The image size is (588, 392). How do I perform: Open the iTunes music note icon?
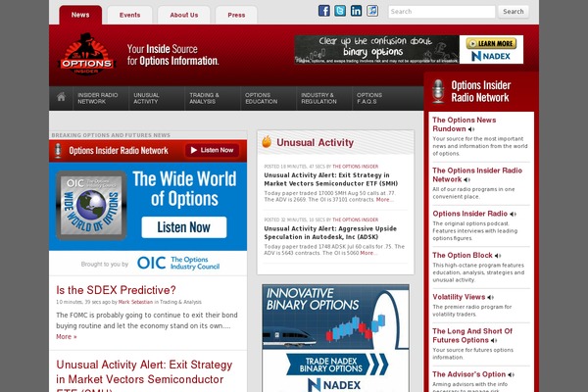372,11
